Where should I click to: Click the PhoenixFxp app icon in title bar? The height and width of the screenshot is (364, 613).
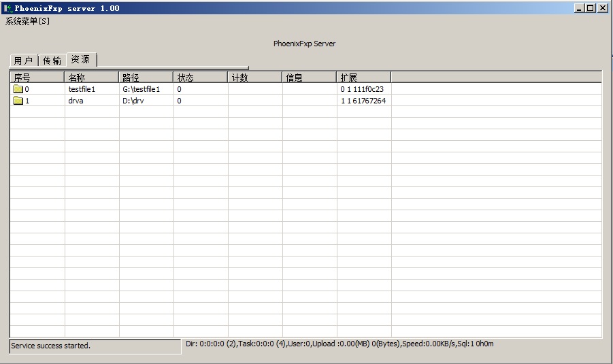click(x=7, y=7)
